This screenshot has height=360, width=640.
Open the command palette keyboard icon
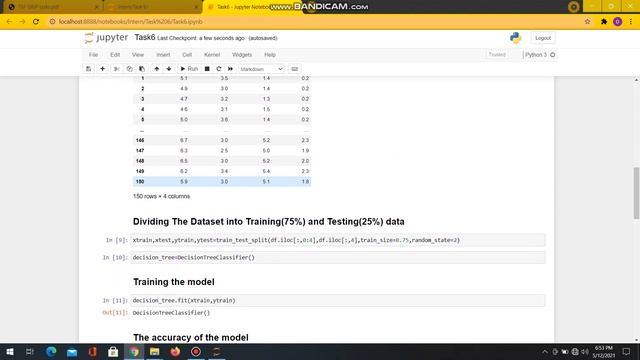295,69
